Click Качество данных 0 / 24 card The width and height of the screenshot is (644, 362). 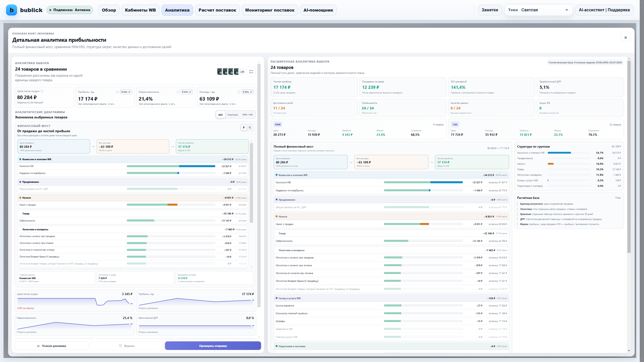pyautogui.click(x=491, y=108)
